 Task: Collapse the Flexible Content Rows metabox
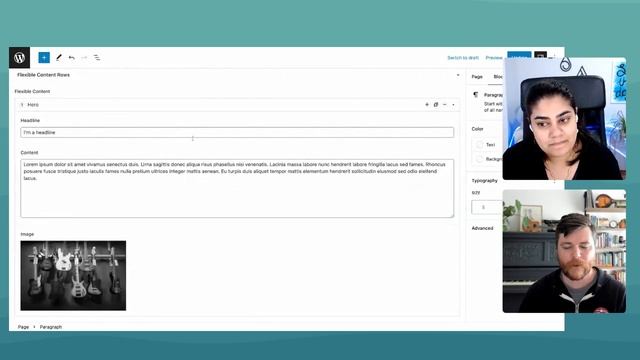point(458,75)
